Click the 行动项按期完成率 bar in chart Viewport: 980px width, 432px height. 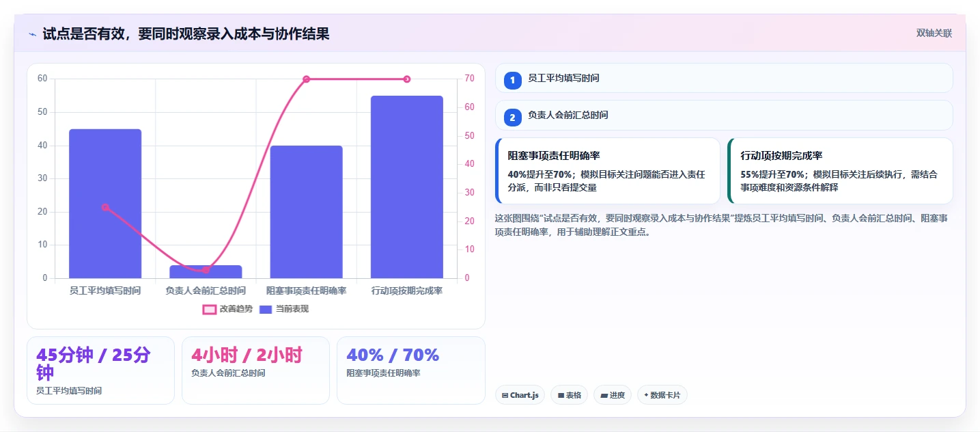coord(407,187)
